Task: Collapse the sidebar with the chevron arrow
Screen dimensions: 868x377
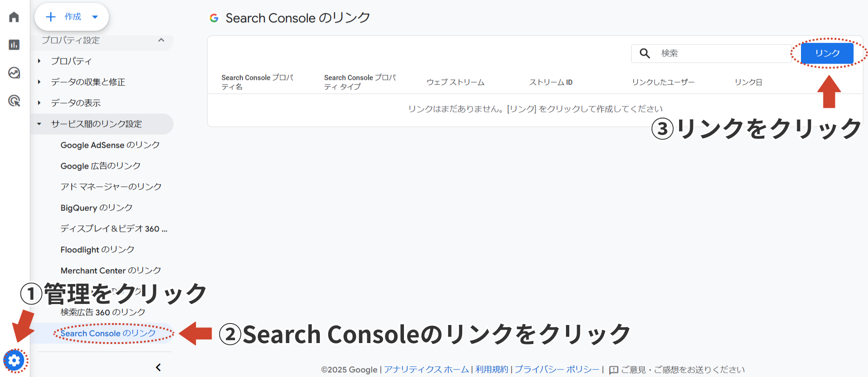Action: (x=158, y=367)
